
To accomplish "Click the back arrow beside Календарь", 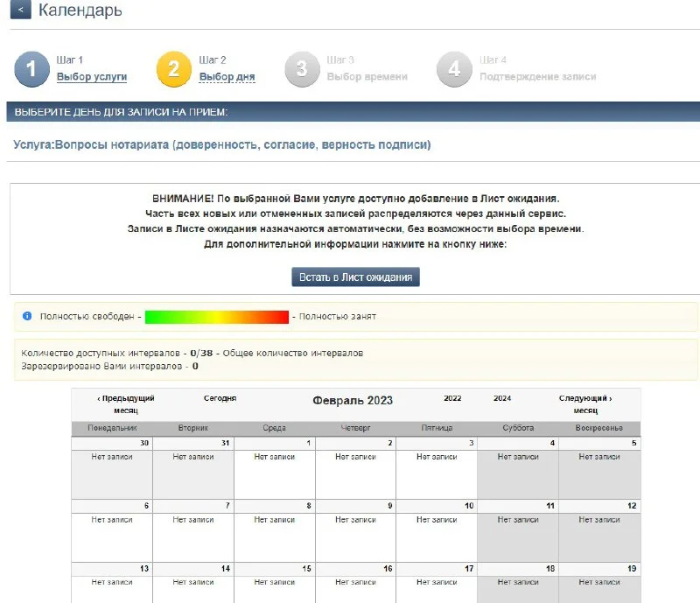I will point(20,11).
